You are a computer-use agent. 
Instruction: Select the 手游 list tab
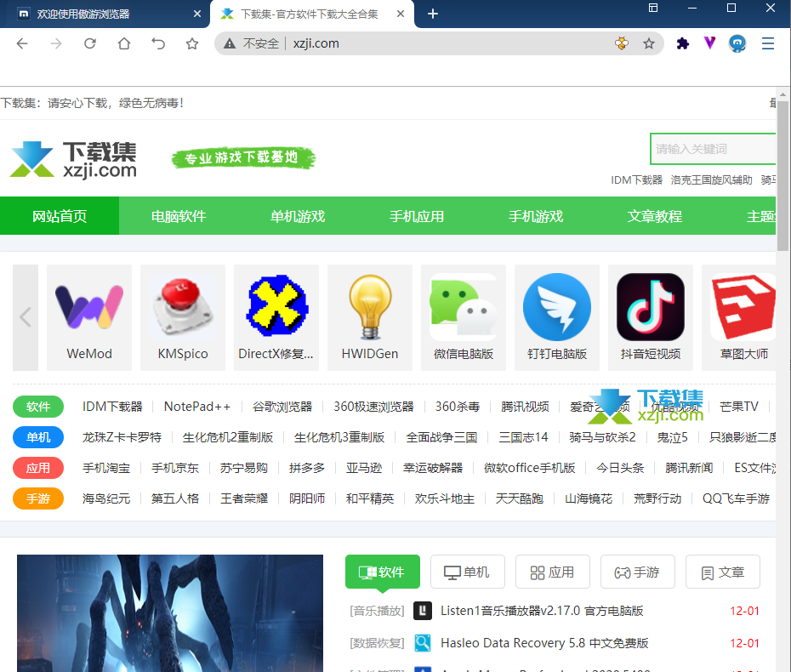(638, 572)
